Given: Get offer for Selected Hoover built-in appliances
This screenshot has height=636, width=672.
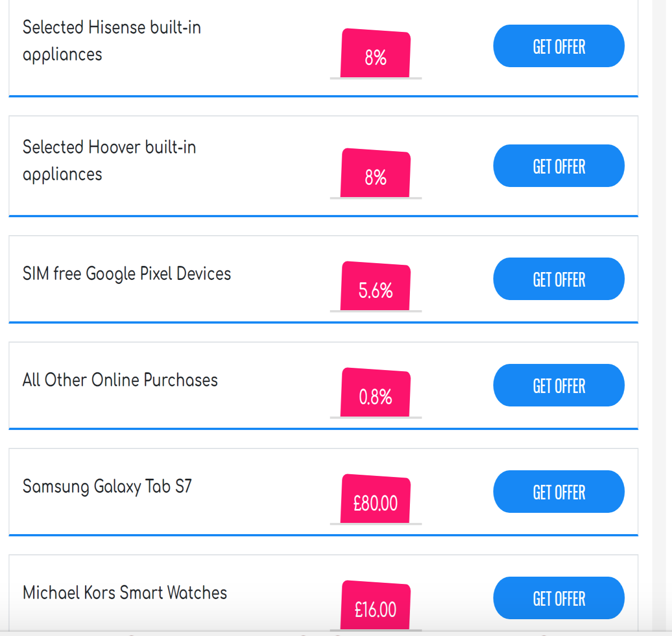Looking at the screenshot, I should tap(559, 166).
